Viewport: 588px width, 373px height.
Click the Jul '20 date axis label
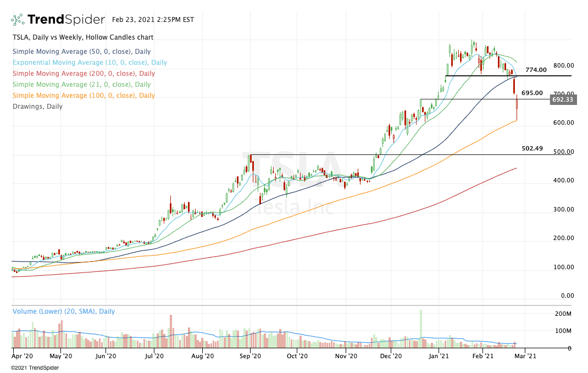click(154, 356)
